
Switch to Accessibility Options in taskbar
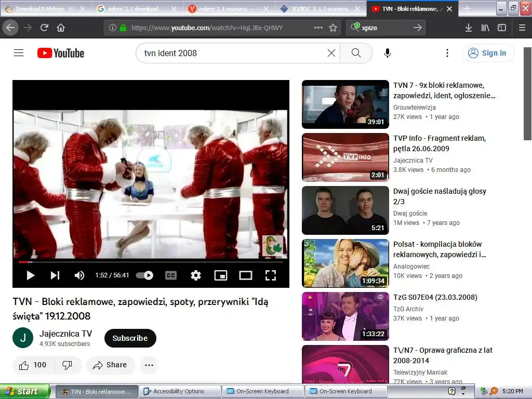point(179,391)
